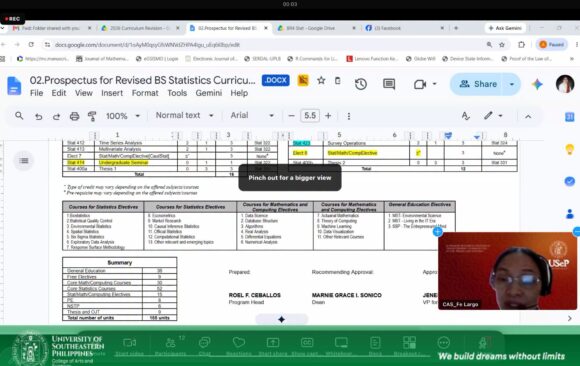Open the Gemini spark icon beside Share

(x=537, y=84)
